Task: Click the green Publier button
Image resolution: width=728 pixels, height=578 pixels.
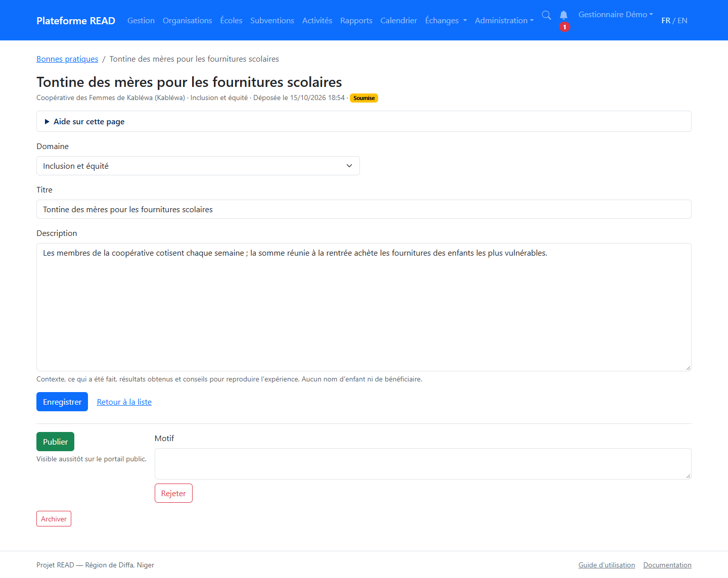Action: coord(56,442)
